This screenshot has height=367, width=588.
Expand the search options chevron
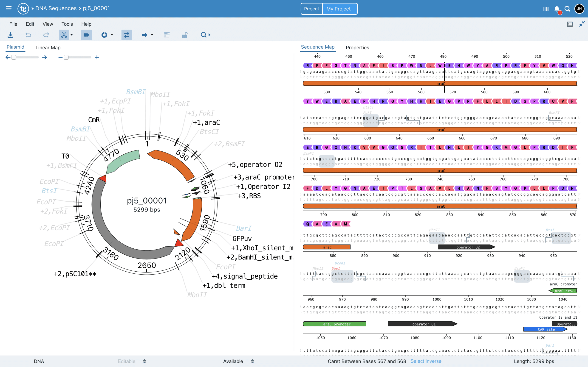(x=209, y=35)
